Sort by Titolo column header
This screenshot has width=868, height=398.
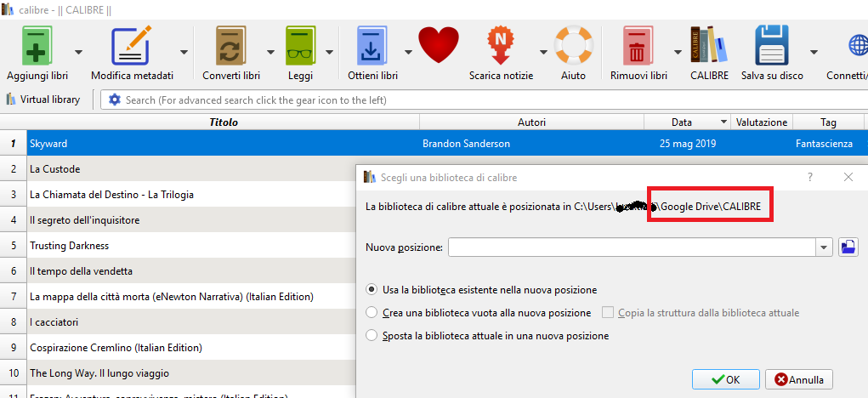(x=223, y=122)
